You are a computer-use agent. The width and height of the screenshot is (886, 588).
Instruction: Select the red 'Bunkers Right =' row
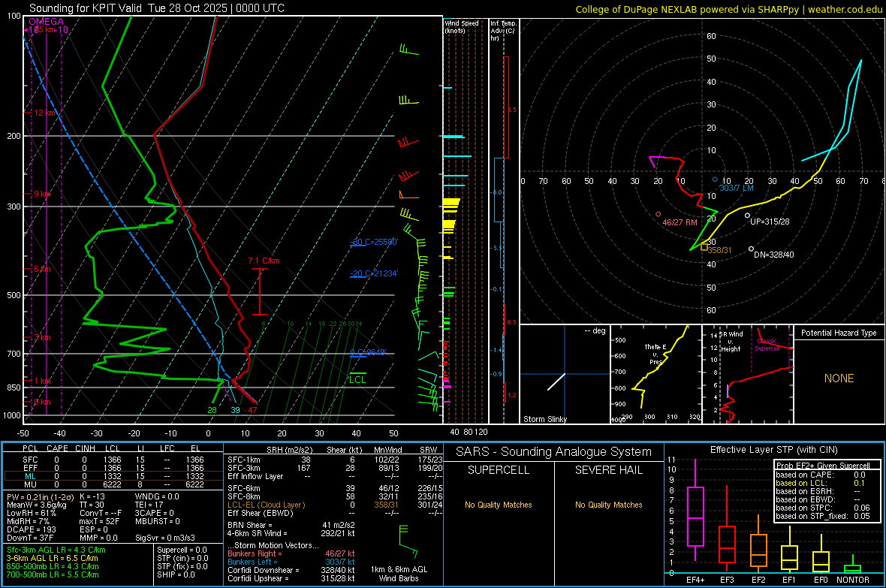291,553
